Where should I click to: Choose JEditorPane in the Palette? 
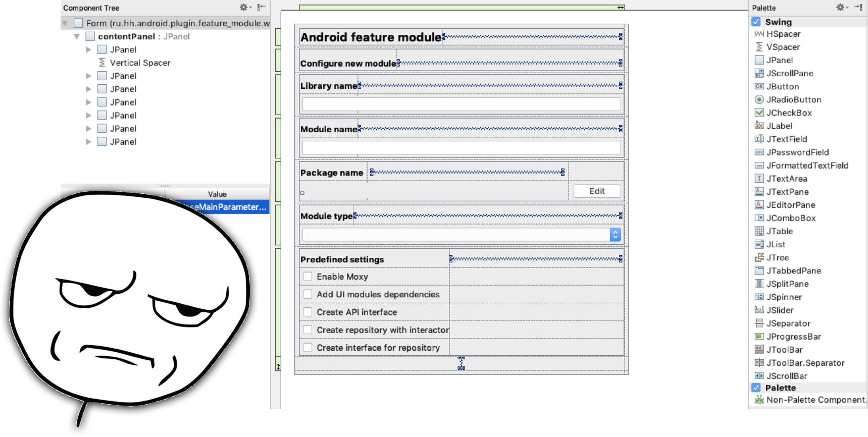pyautogui.click(x=785, y=204)
